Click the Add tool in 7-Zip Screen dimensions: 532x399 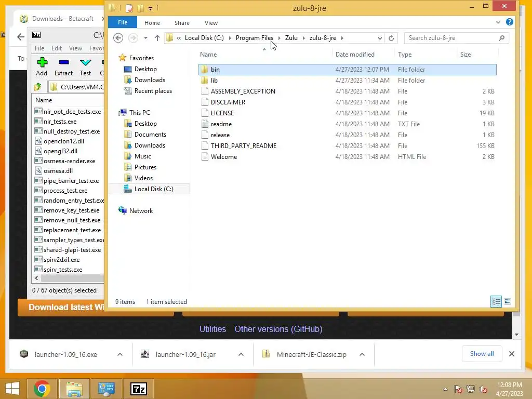pos(42,66)
